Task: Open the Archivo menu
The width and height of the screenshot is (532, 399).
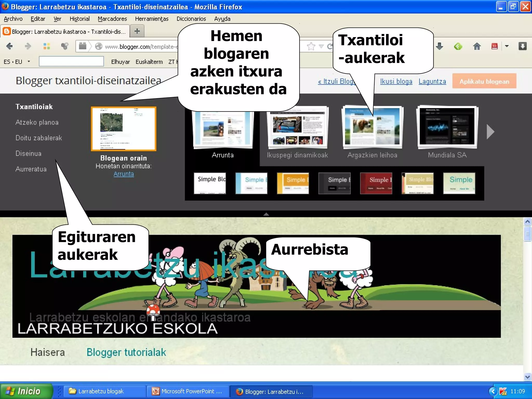Action: coord(13,19)
